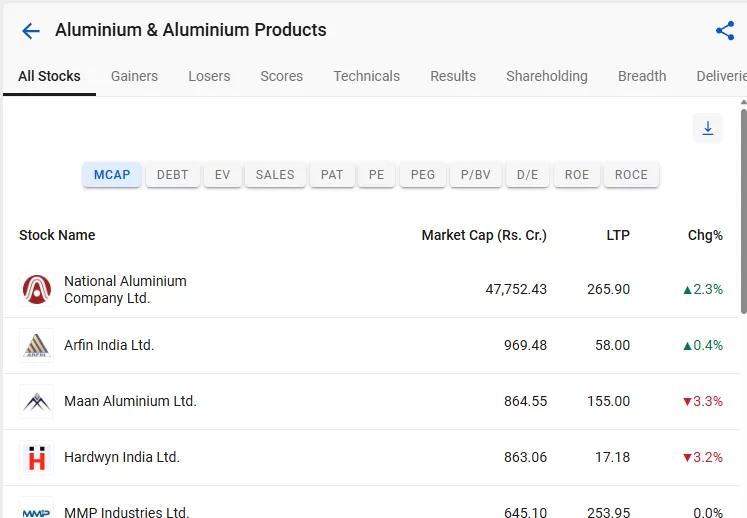Switch to the All Stocks tab
The image size is (747, 518).
(50, 76)
